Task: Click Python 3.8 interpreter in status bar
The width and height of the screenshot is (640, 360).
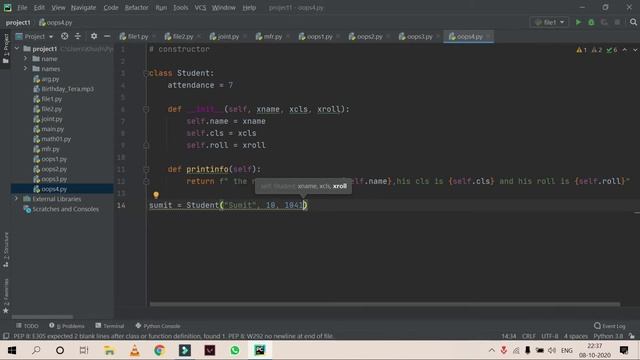Action: coord(608,336)
